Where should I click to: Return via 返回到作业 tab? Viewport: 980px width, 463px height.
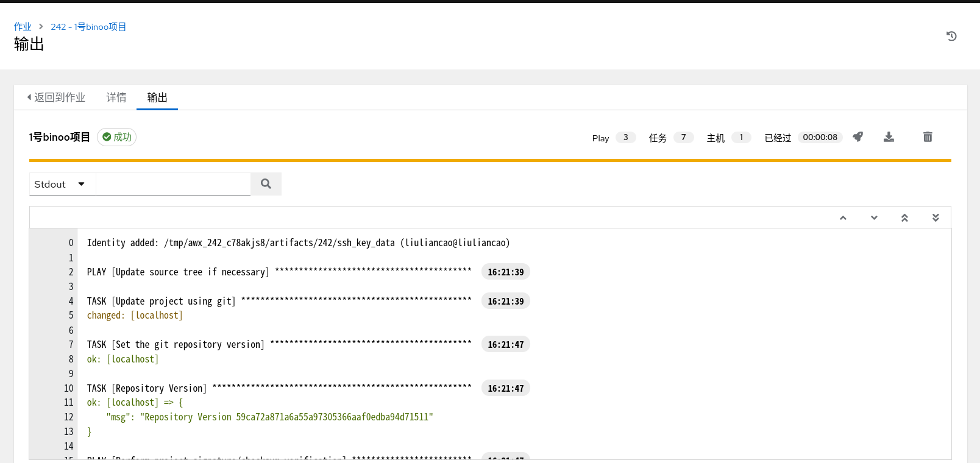(55, 97)
